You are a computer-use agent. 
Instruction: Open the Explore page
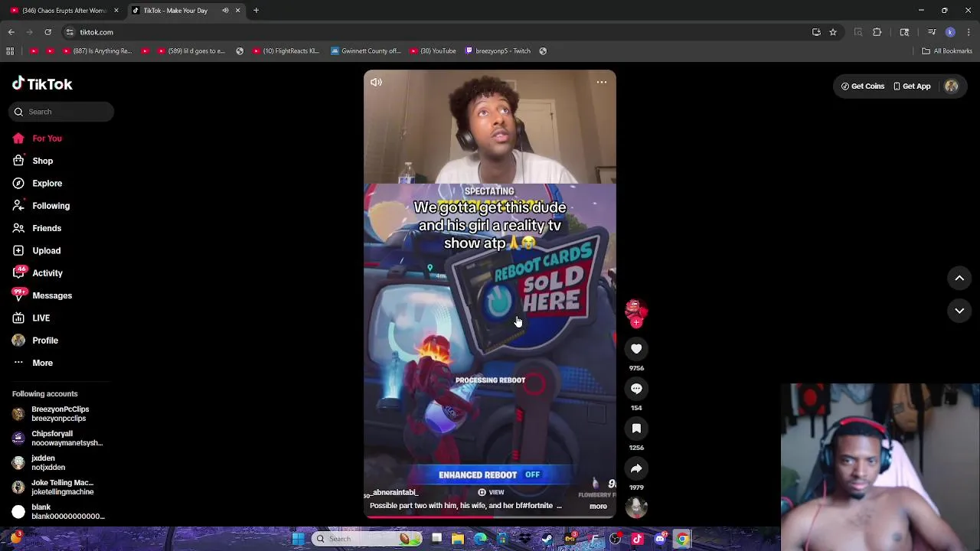(x=37, y=184)
